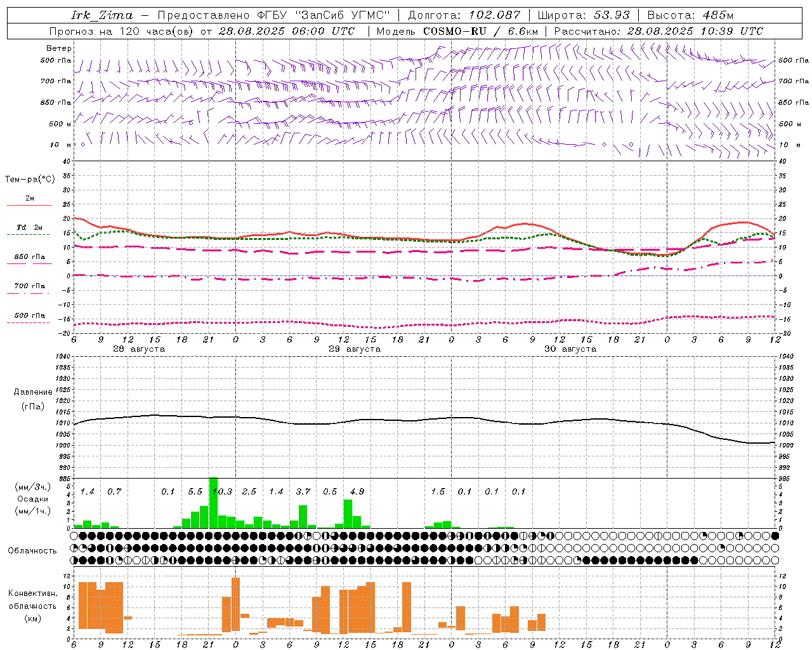
Task: Click the 1040 tick on left pressure axis
Action: tap(62, 357)
